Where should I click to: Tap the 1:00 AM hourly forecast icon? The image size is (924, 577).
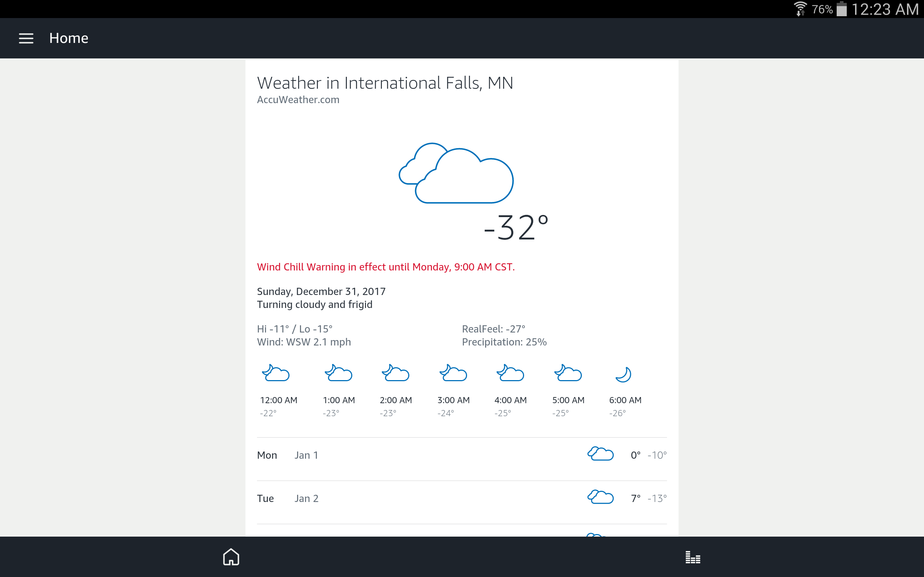[x=338, y=373]
